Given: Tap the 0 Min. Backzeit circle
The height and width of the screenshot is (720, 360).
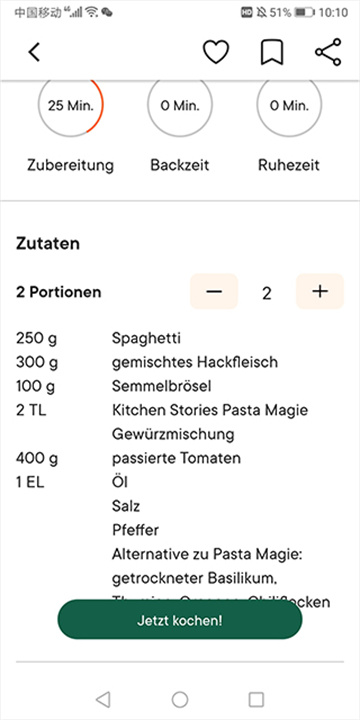Looking at the screenshot, I should point(180,106).
